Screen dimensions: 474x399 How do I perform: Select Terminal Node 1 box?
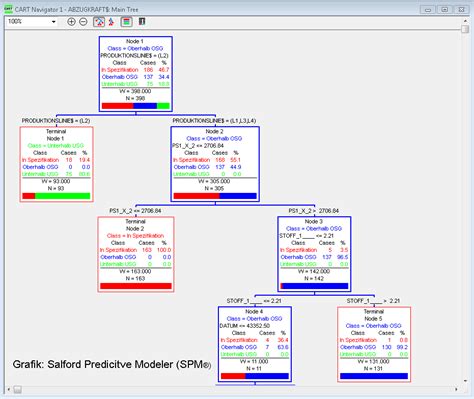56,164
